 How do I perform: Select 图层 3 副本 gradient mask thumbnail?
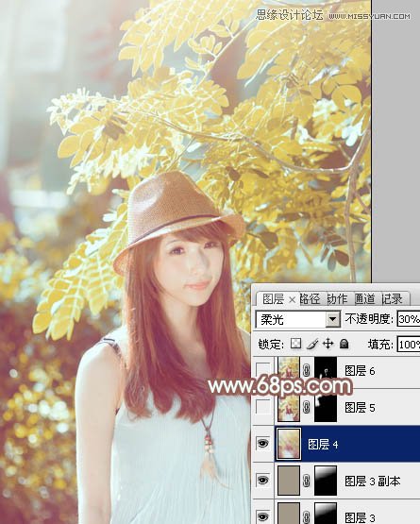(x=326, y=481)
